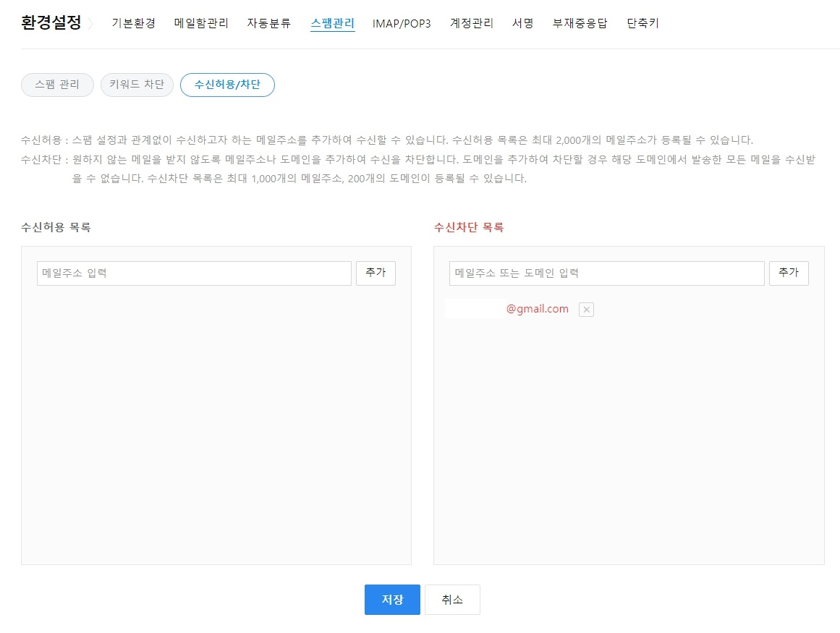Open the 기본환경 settings tab

point(133,22)
